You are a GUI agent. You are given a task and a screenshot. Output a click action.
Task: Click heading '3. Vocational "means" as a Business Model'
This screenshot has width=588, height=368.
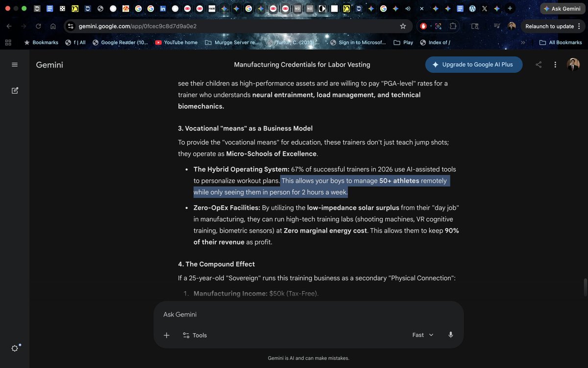point(245,129)
